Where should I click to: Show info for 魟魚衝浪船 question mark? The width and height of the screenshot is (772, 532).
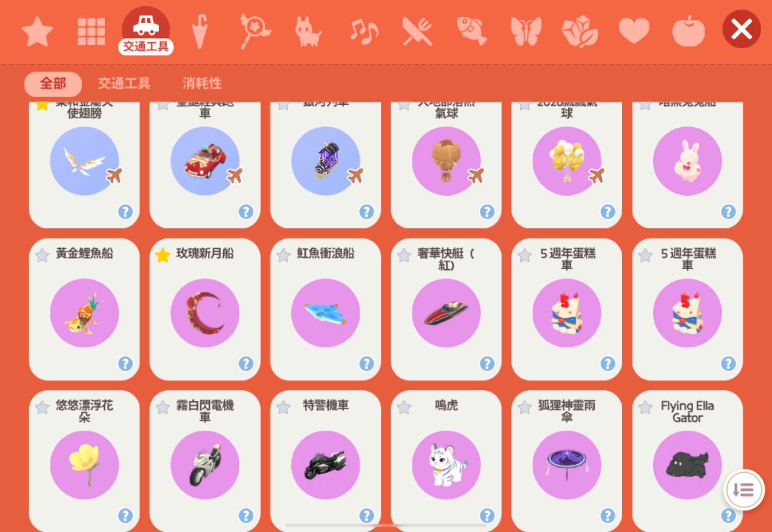pyautogui.click(x=366, y=364)
